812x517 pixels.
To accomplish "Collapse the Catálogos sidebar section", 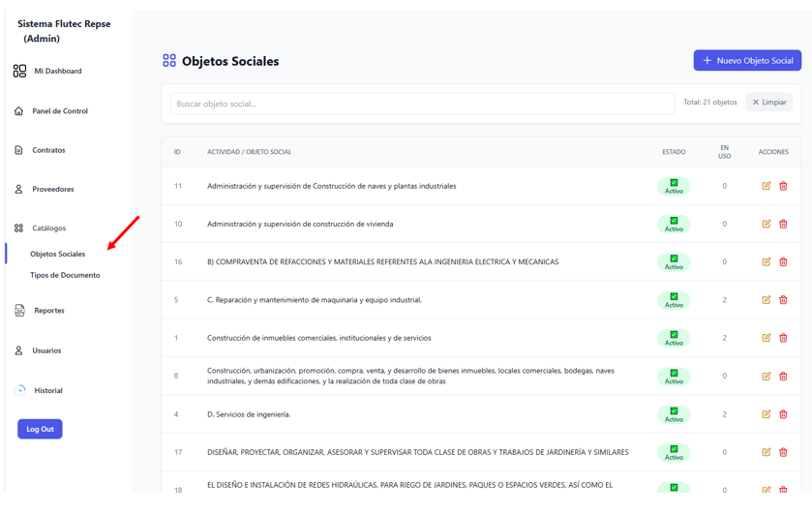I will point(48,228).
